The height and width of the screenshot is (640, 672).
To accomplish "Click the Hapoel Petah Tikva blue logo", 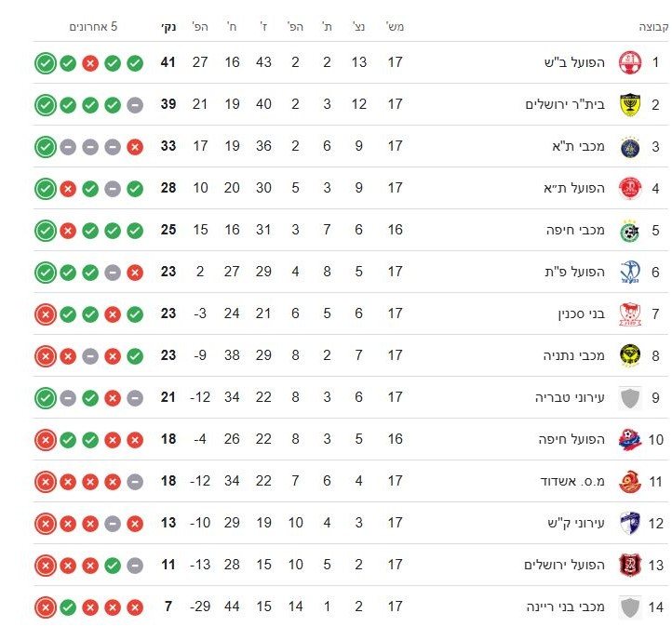I will pyautogui.click(x=630, y=273).
